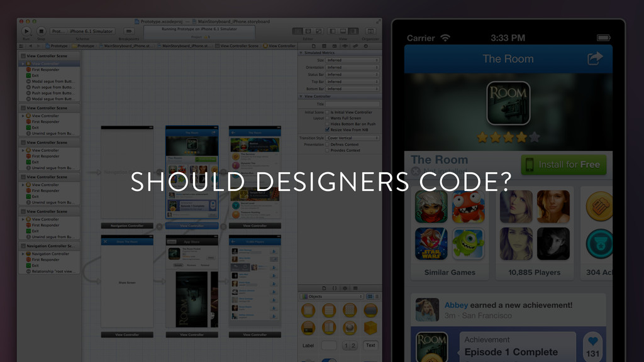Click the Prototype project breadcrumb

(57, 46)
